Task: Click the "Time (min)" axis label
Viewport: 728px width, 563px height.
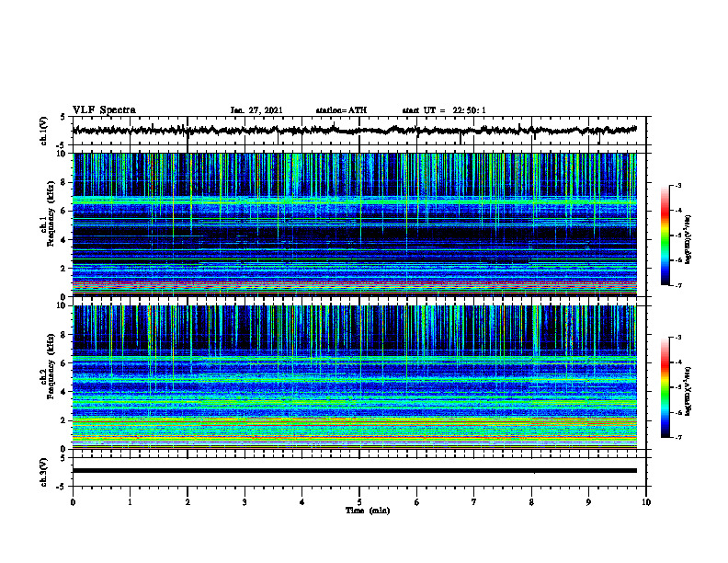Action: click(x=368, y=511)
